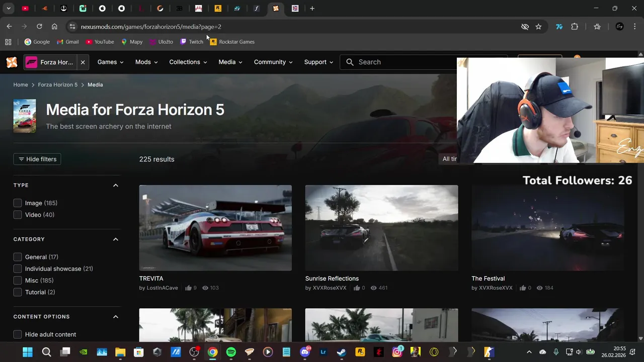Collapse the CATEGORY filter section

tap(116, 239)
